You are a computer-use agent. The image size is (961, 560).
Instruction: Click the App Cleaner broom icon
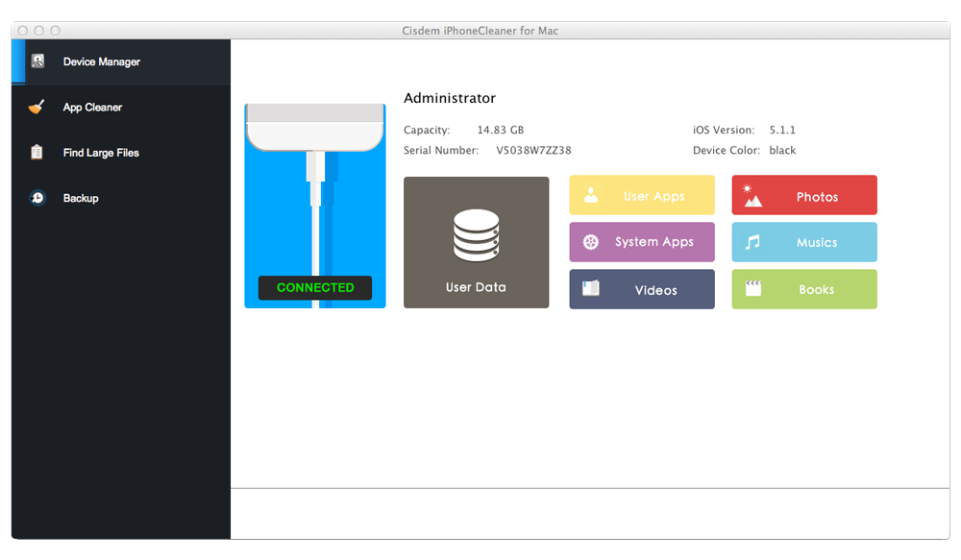tap(37, 107)
